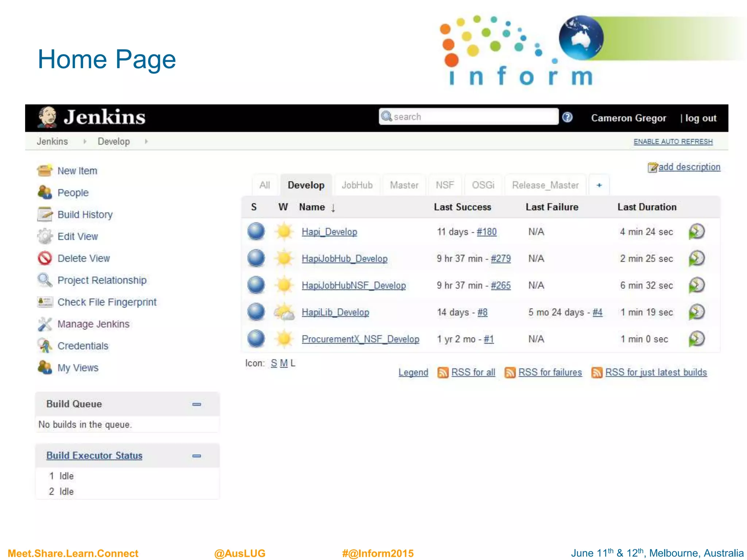The height and width of the screenshot is (560, 747).
Task: Click the RSS for failures feed icon
Action: click(510, 372)
